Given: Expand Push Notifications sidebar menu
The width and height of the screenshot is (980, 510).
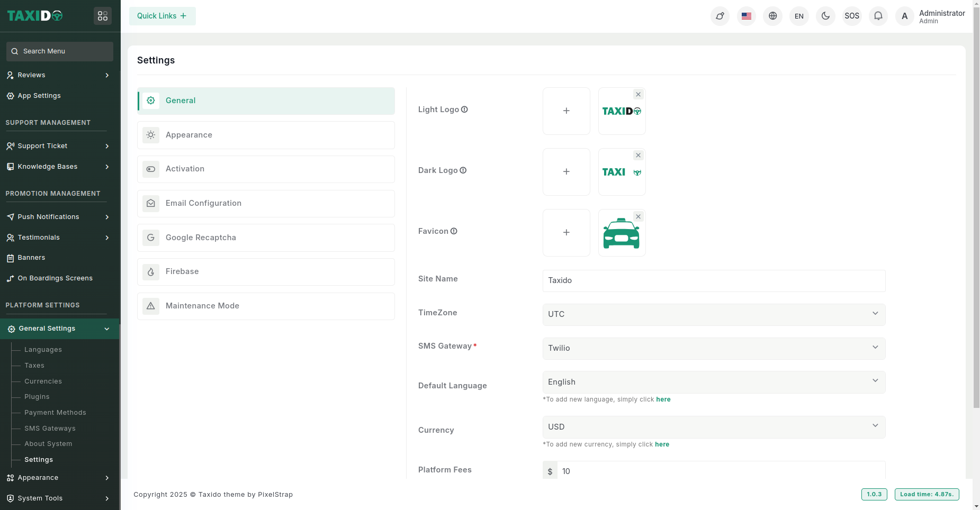Looking at the screenshot, I should click(x=58, y=217).
